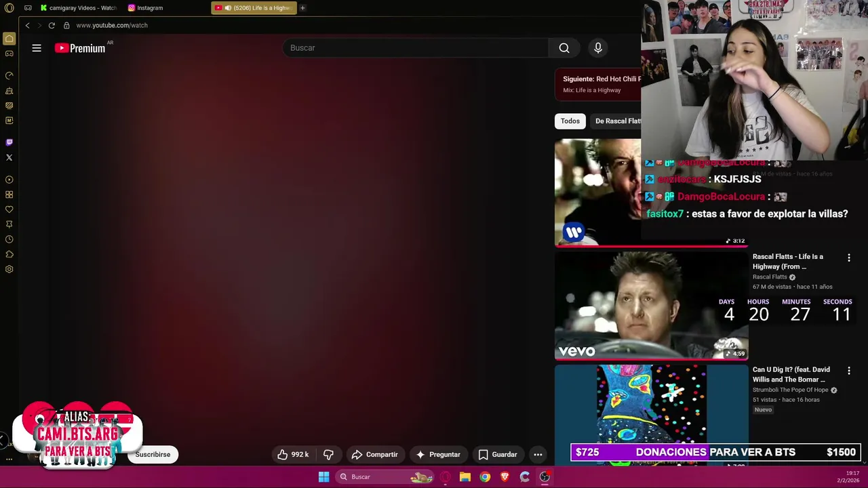Save the video with Guardar

click(498, 455)
